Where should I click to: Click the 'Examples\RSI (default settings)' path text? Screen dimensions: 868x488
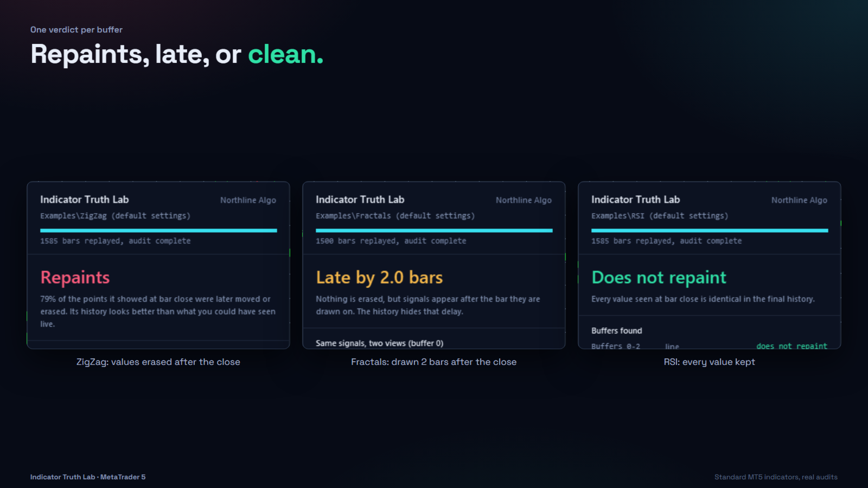[660, 216]
